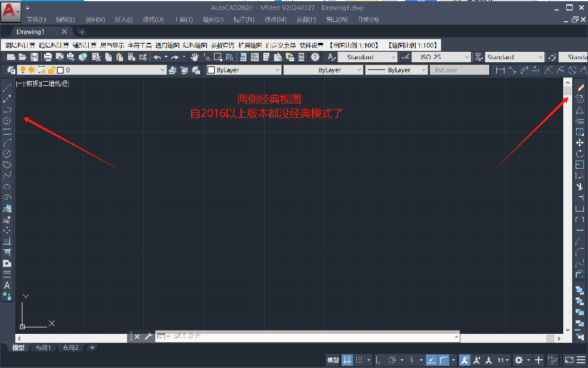
Task: Toggle the drawing grid display in the status bar
Action: [348, 360]
